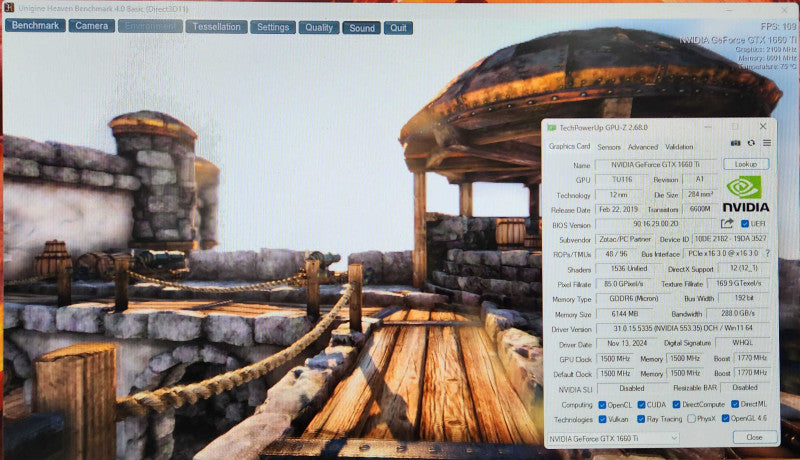Viewport: 800px width, 460px height.
Task: Click the Shaders value 1536 Unified
Action: click(x=629, y=269)
